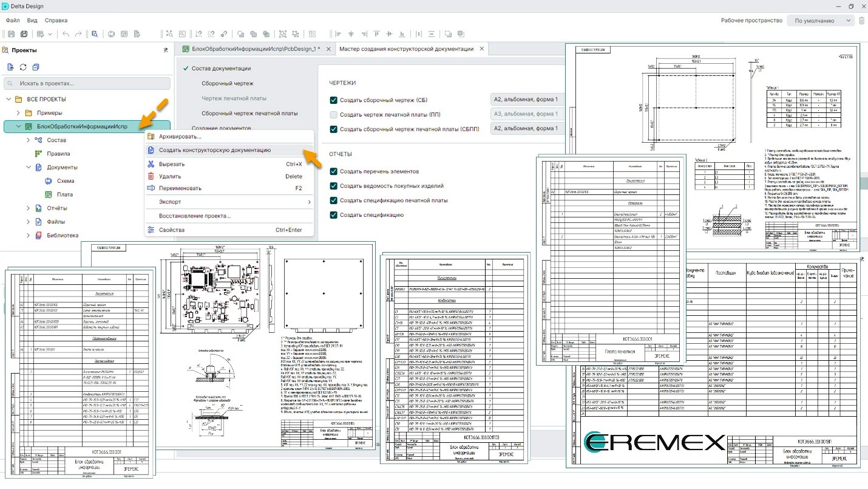The image size is (868, 489).
Task: Open the format dropdown for the СБПП drawing
Action: 527,129
